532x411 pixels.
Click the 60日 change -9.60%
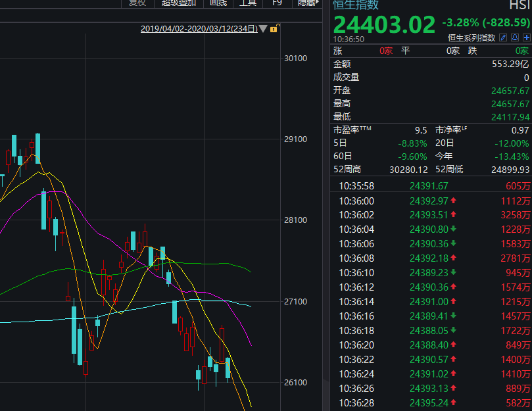(412, 157)
